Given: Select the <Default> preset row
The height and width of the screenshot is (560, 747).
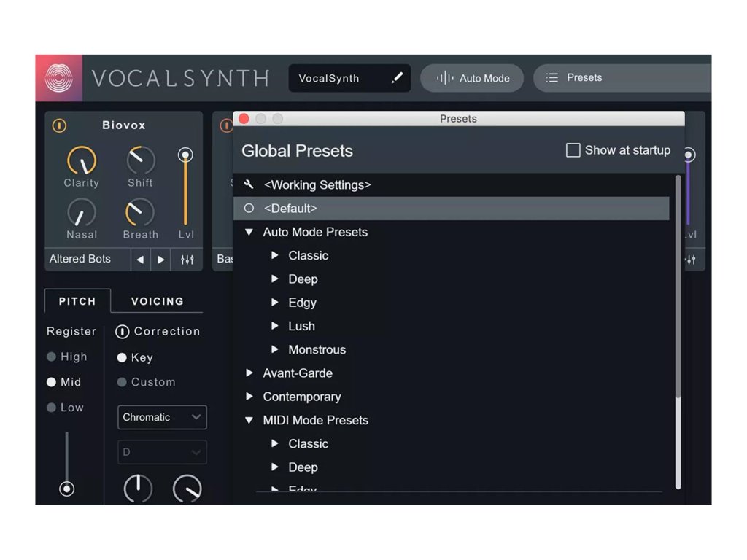Looking at the screenshot, I should (x=451, y=208).
